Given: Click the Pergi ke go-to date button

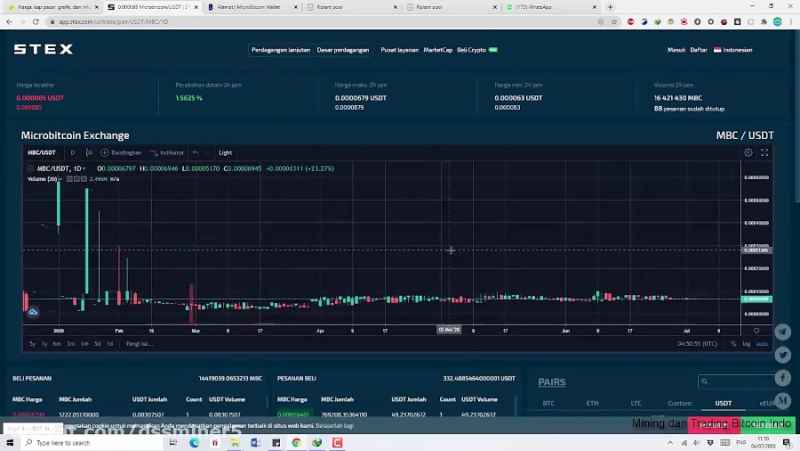Looking at the screenshot, I should 139,344.
